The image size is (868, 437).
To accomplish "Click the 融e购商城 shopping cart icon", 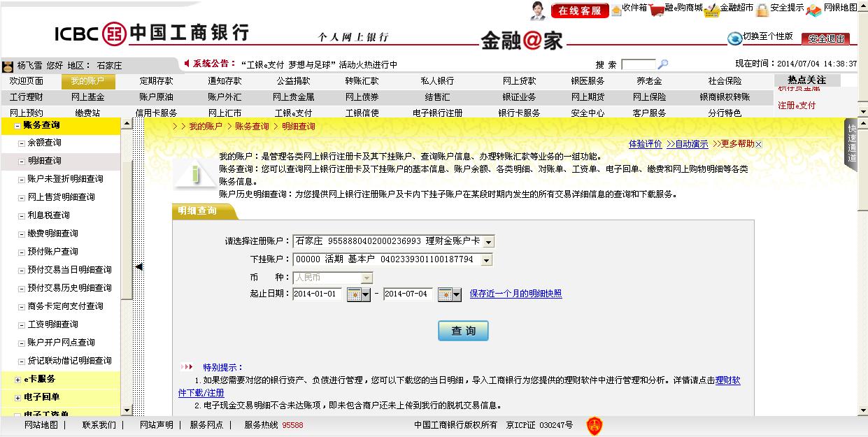I will pos(656,10).
